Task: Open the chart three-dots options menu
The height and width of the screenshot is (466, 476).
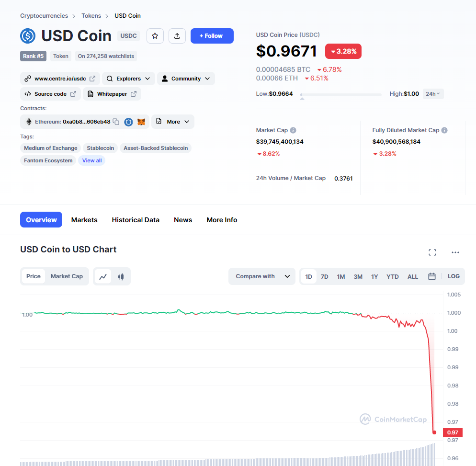Action: coord(455,252)
